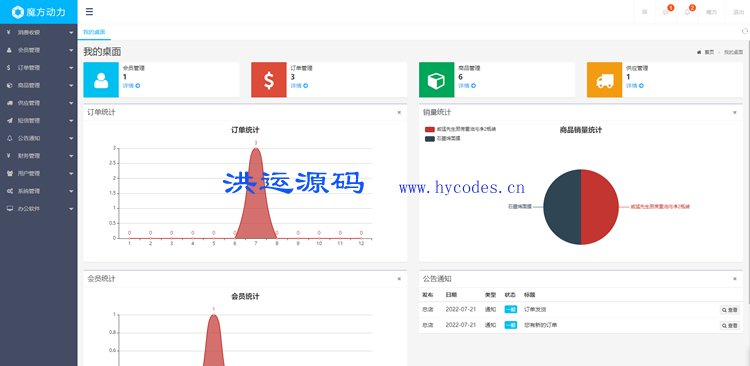
Task: Expand the 用户管理 sidebar arrow
Action: click(71, 174)
